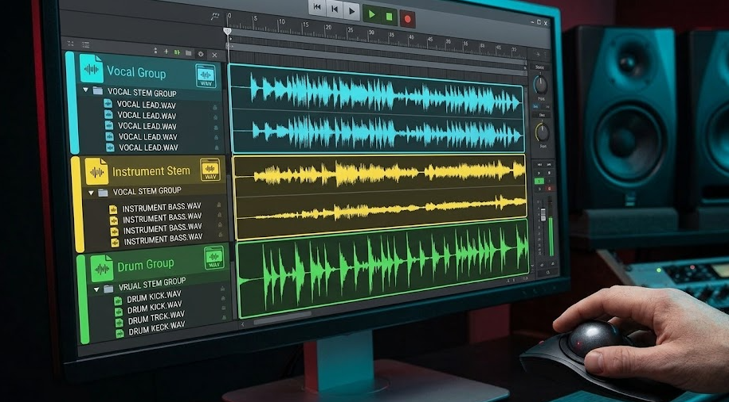
Task: Click the Status label in the mixer panel
Action: (539, 67)
